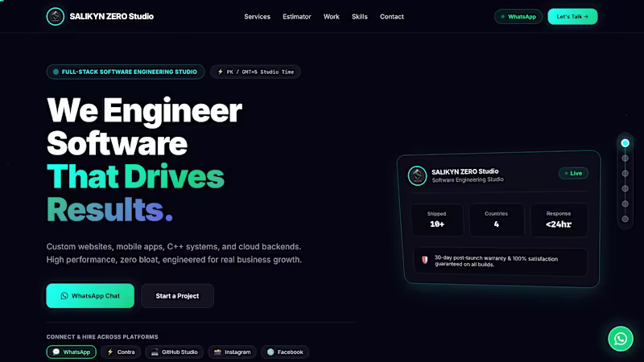Click the Countries 4 stat tile

pyautogui.click(x=497, y=220)
